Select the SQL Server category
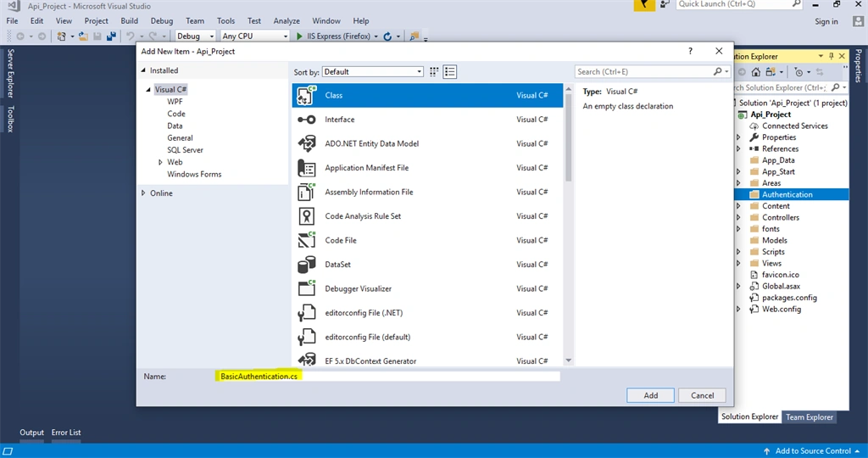 tap(185, 150)
